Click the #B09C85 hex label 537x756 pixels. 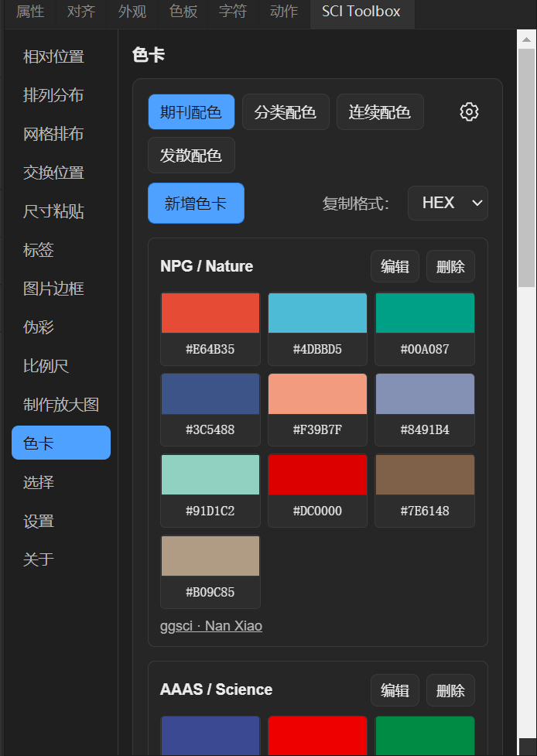tap(210, 592)
